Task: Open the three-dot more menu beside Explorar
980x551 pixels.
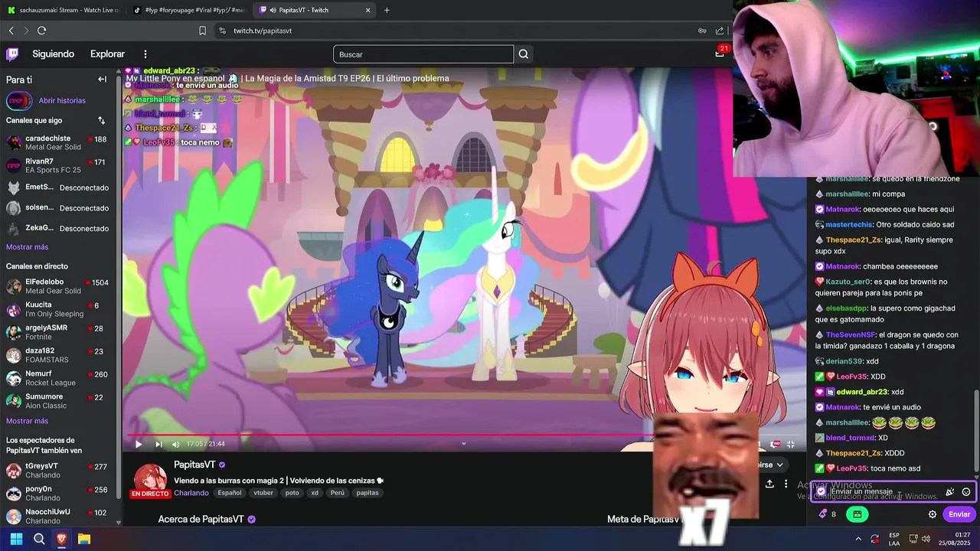Action: coord(145,54)
